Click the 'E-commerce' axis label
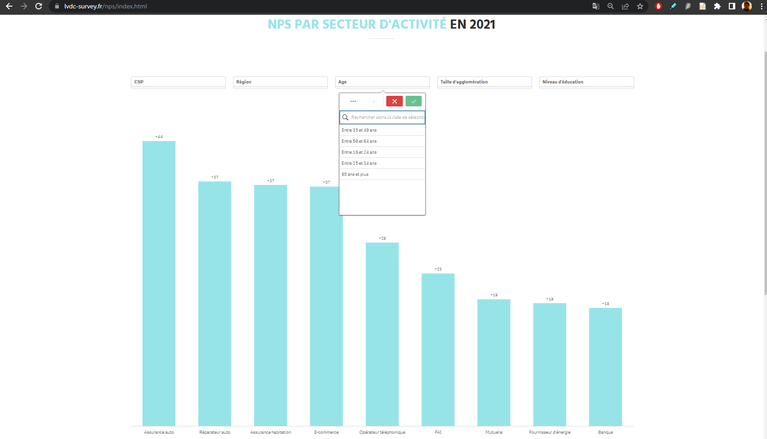 click(326, 432)
